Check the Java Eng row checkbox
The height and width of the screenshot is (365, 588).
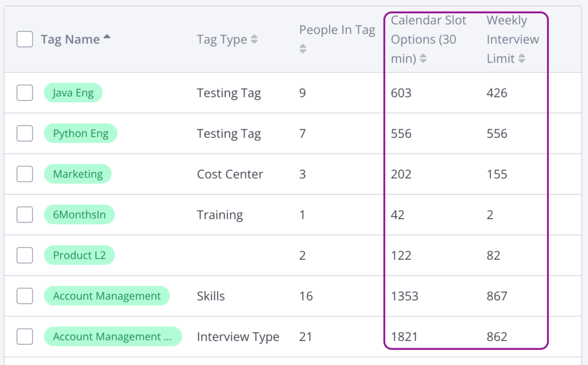point(25,93)
